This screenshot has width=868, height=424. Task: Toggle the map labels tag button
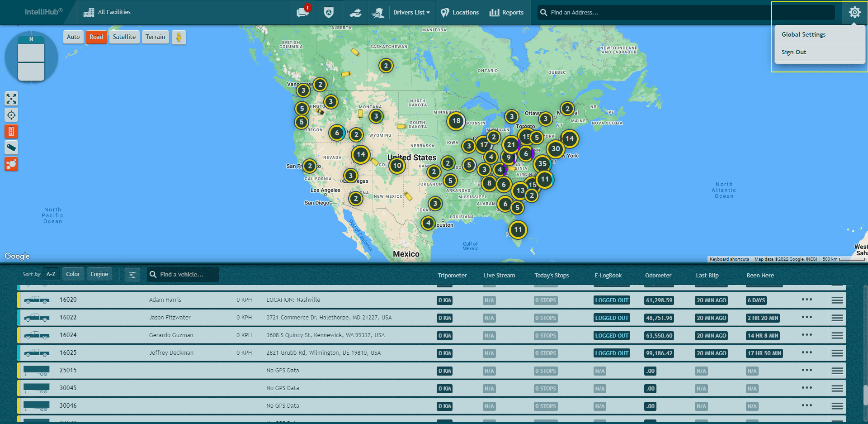pyautogui.click(x=11, y=148)
